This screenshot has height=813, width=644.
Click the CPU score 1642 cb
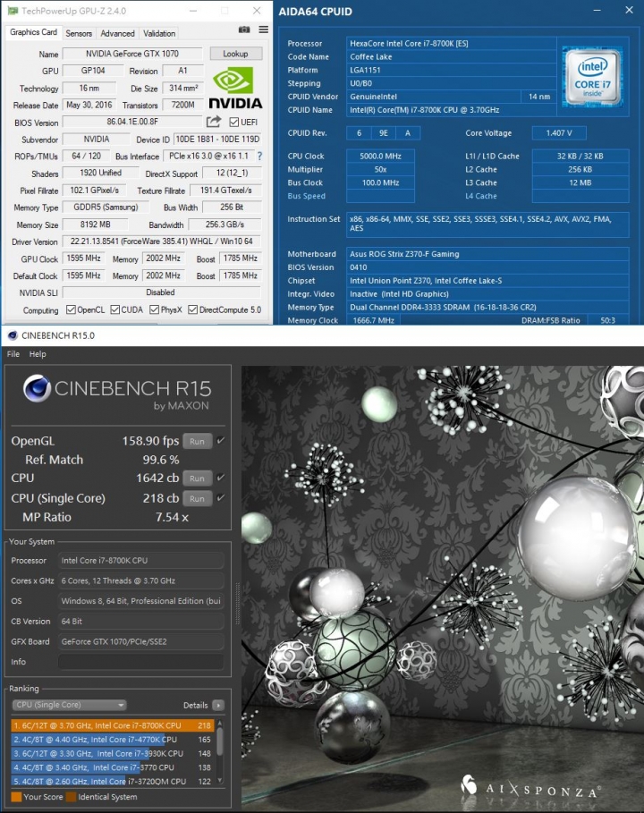click(157, 478)
